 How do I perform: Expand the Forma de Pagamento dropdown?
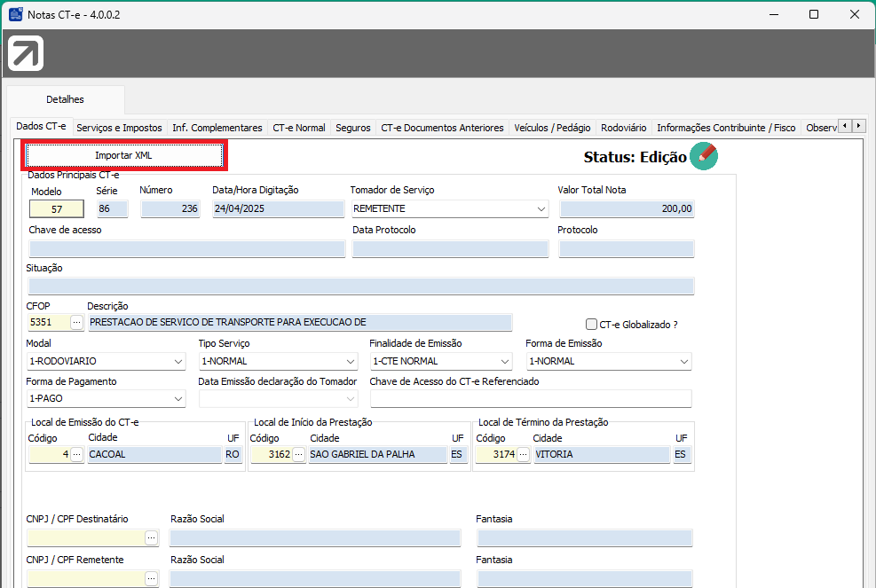[178, 399]
